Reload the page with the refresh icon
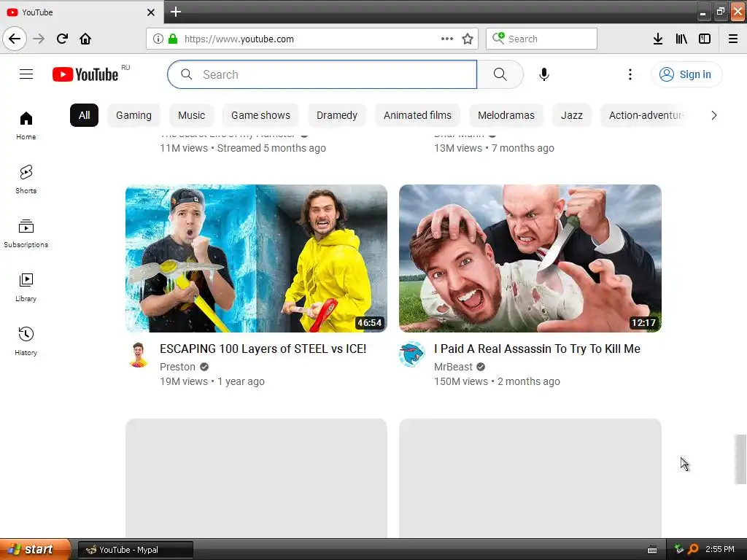 62,39
